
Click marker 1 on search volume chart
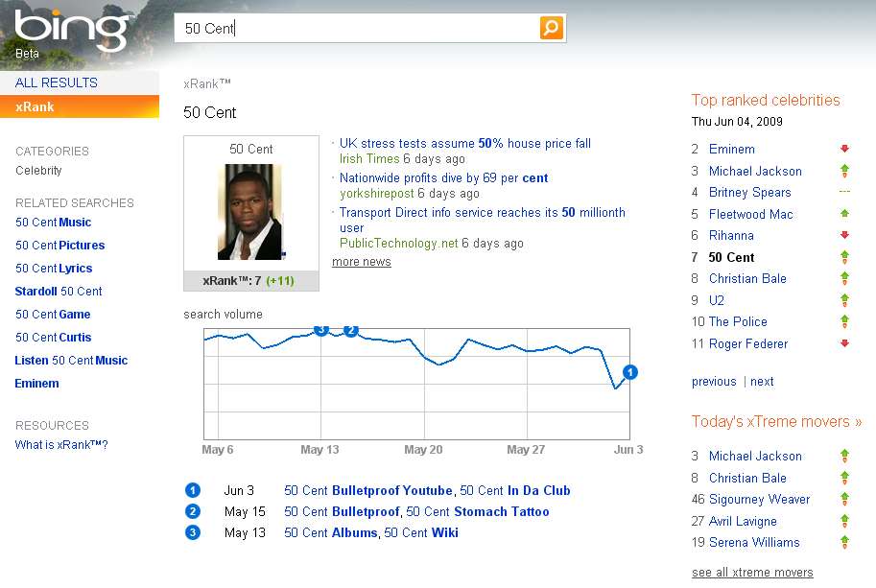click(x=629, y=372)
